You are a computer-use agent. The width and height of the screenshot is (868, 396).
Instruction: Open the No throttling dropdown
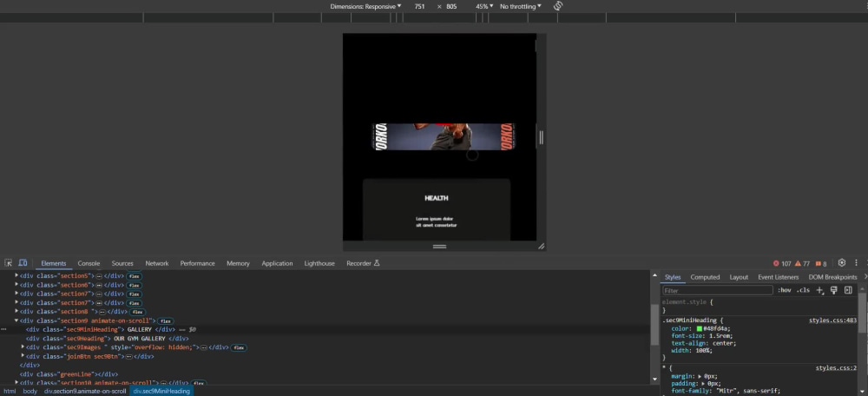click(x=520, y=7)
